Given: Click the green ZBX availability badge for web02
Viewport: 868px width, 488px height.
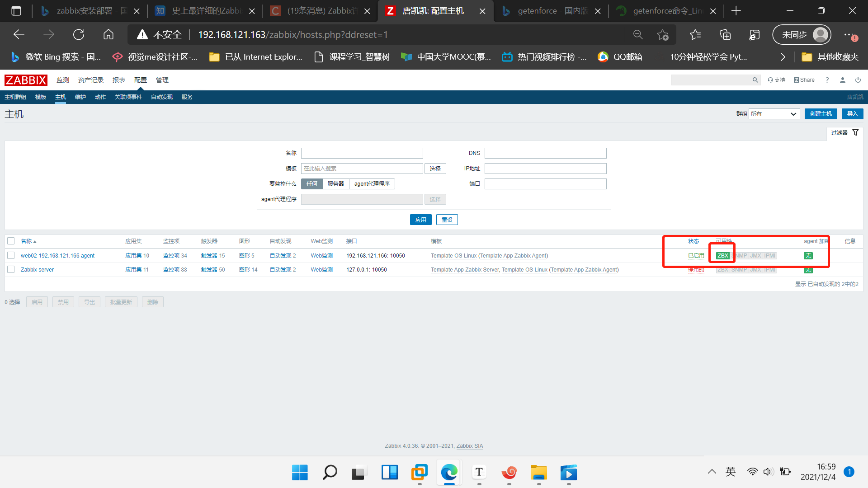Looking at the screenshot, I should 722,256.
